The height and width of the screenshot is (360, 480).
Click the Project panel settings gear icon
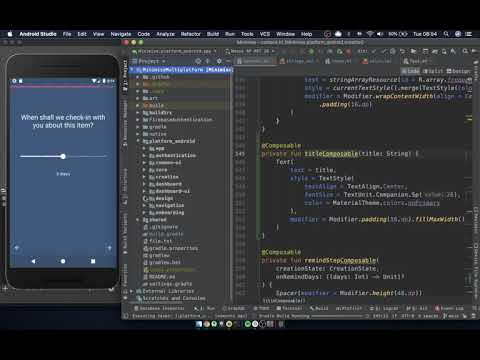click(219, 61)
